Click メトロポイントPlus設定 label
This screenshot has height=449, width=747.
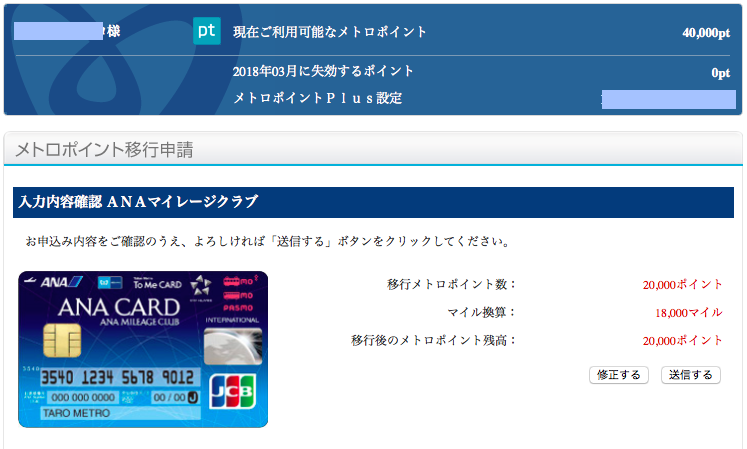click(318, 98)
